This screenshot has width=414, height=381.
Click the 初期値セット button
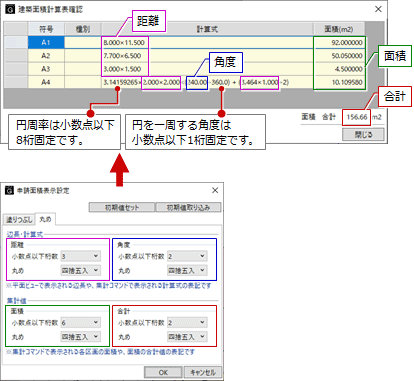122,207
